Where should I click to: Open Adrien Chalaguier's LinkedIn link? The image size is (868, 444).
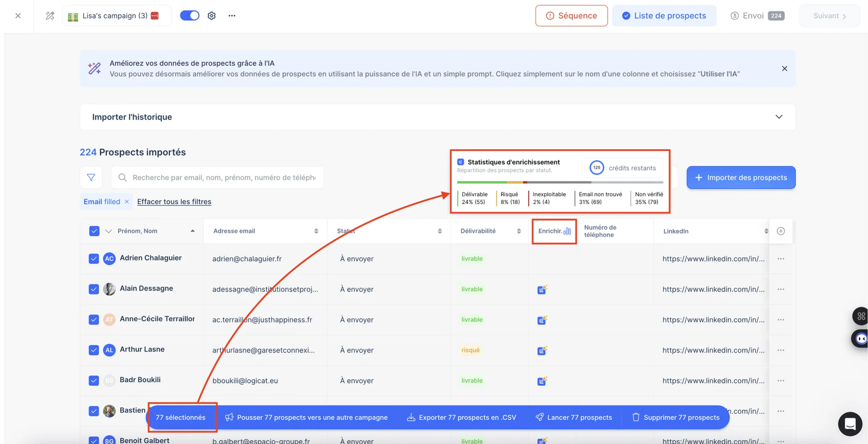coord(713,259)
